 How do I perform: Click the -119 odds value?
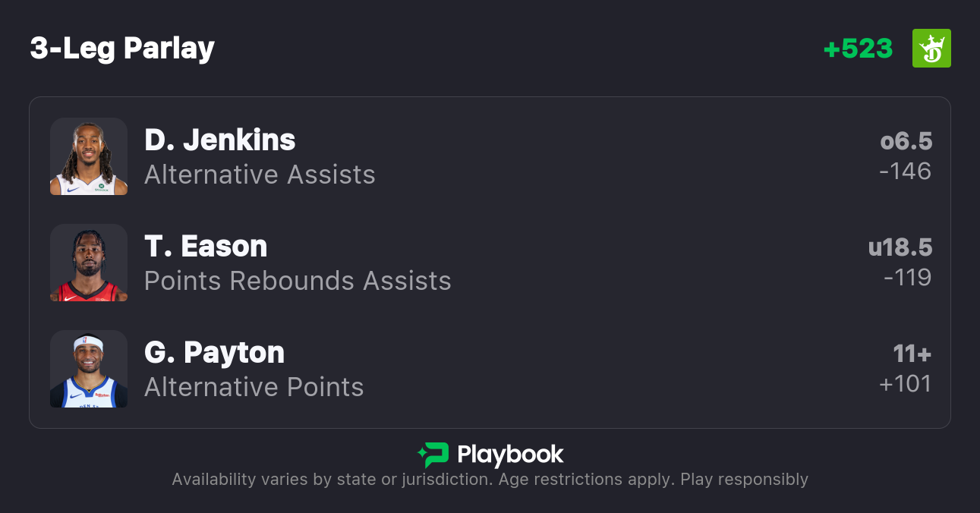click(x=907, y=278)
